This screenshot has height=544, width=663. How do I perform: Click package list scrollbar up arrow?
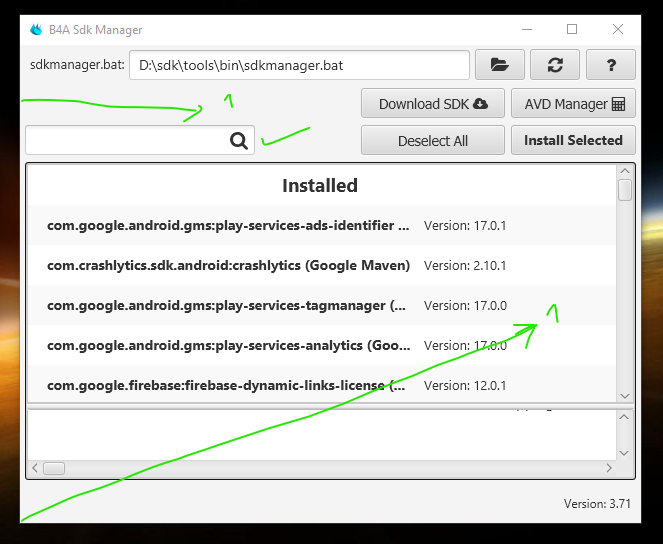tap(625, 171)
